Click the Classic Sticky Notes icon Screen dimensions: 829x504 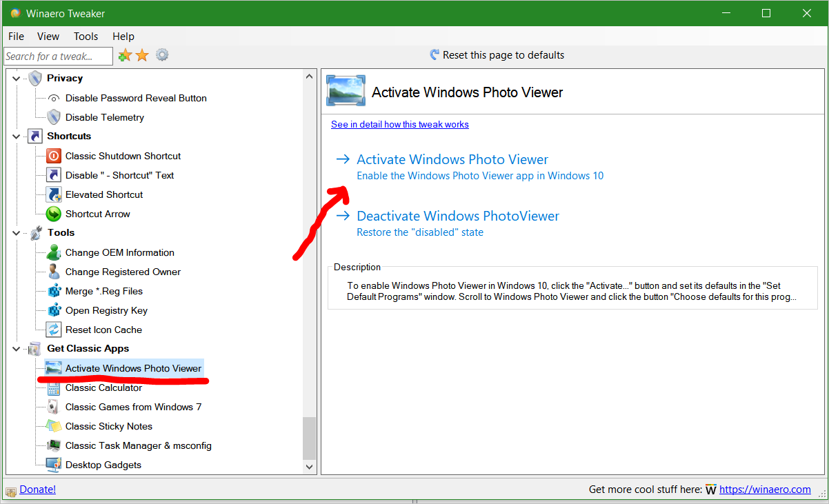click(54, 426)
